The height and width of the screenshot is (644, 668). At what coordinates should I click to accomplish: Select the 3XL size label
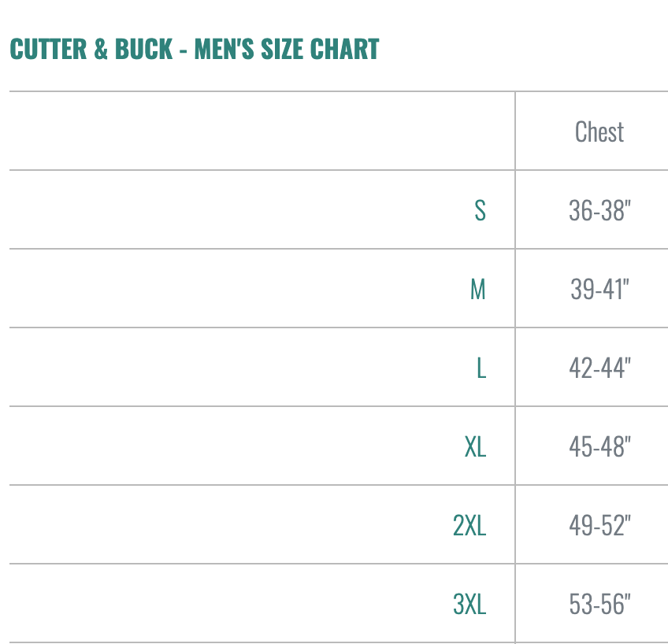coord(469,604)
